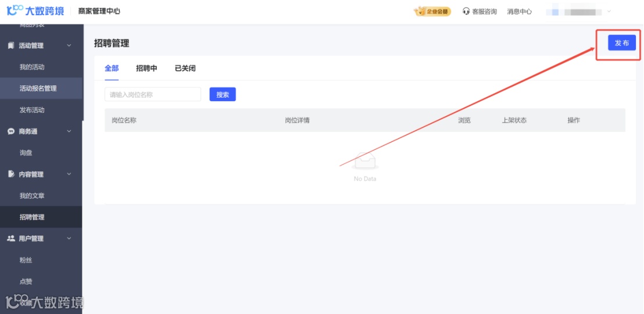Click the 活动管理 sidebar section icon
644x314 pixels.
tap(11, 45)
